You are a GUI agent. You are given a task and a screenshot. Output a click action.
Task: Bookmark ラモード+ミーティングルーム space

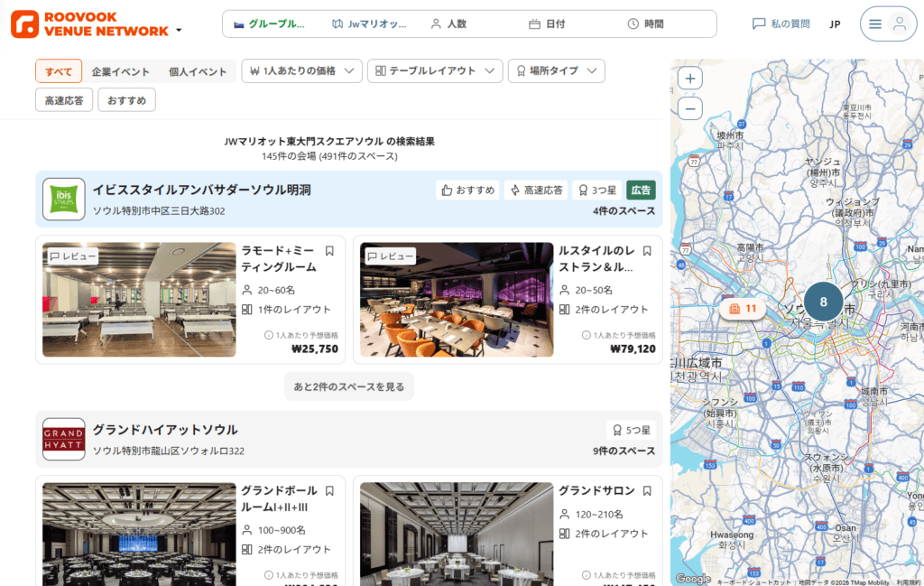[x=330, y=251]
